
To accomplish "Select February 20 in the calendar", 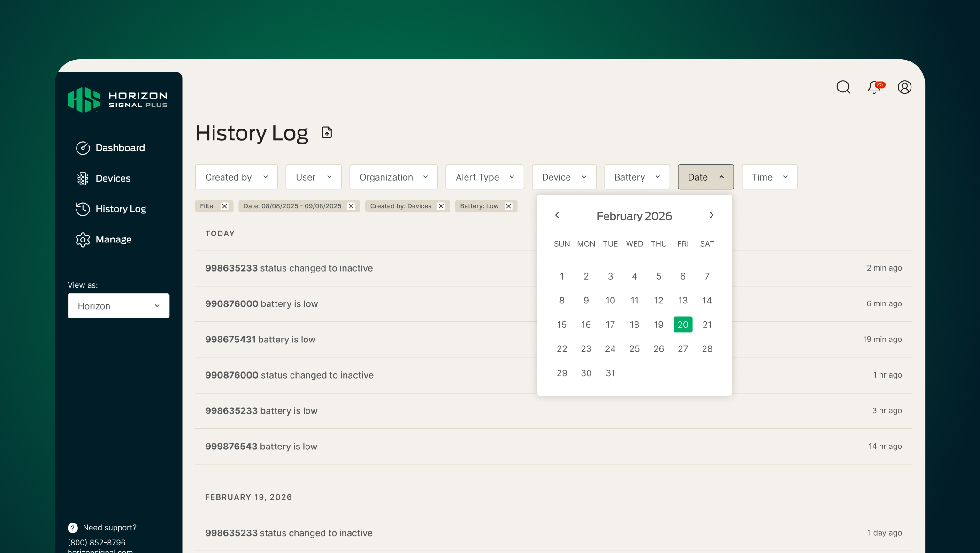I will tap(683, 324).
